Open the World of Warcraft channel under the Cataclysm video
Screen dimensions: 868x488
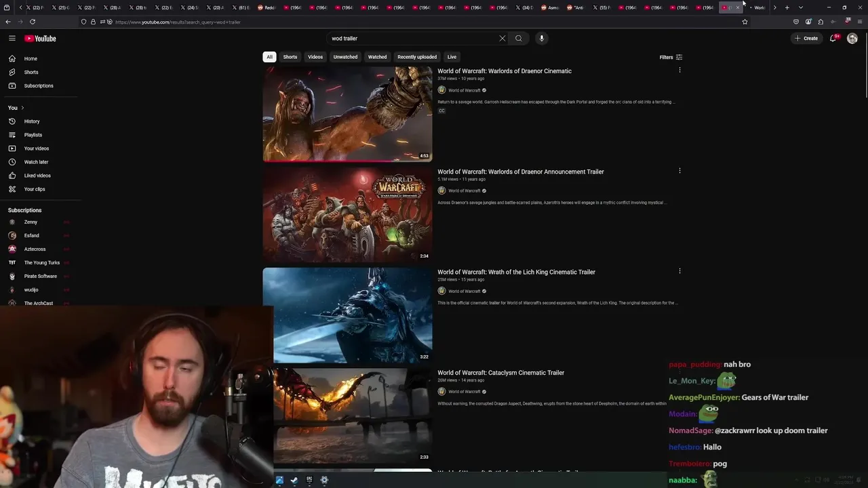point(464,392)
